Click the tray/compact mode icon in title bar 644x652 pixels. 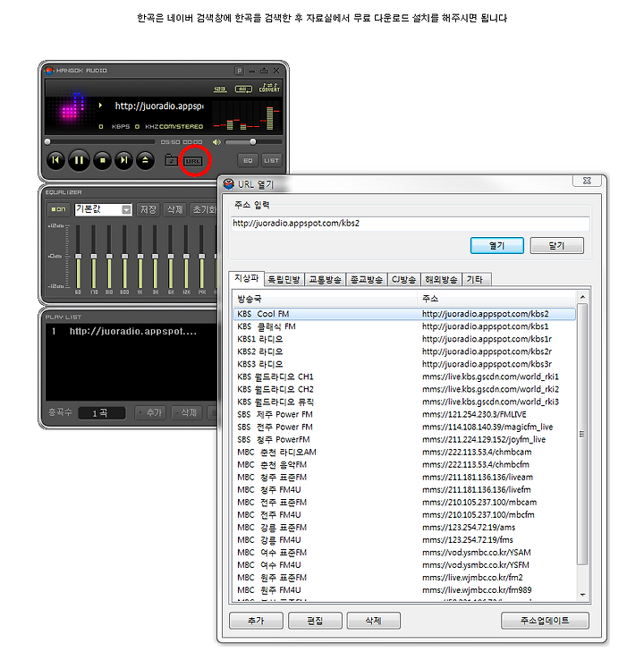click(264, 71)
